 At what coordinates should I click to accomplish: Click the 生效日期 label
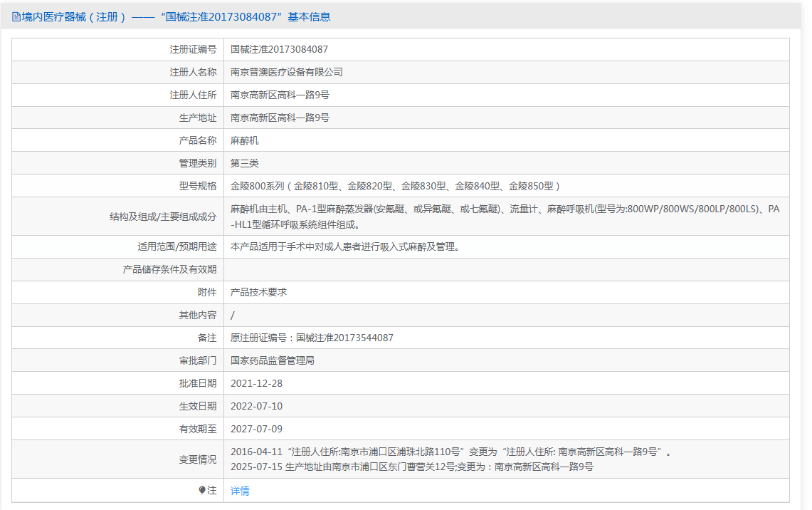(x=198, y=406)
